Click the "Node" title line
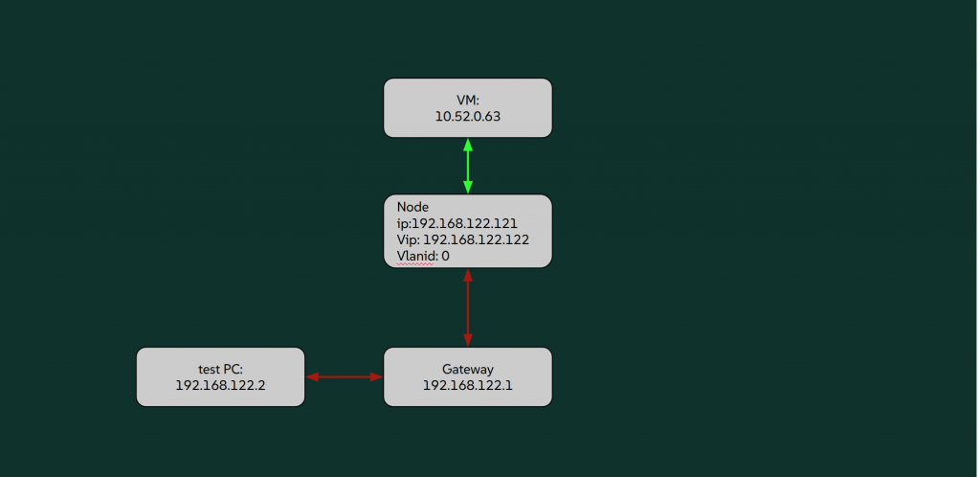 click(x=413, y=207)
